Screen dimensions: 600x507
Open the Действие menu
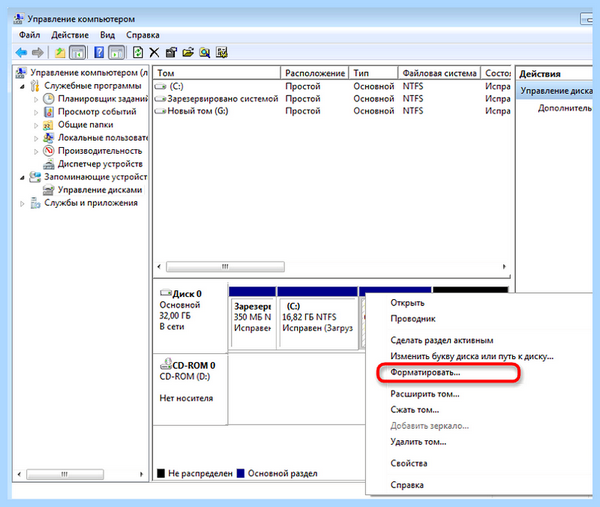70,35
